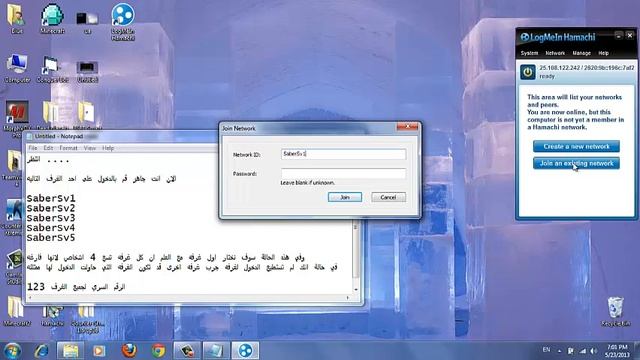This screenshot has width=640, height=360.
Task: Launch Google Chrome from taskbar
Action: pos(158,351)
